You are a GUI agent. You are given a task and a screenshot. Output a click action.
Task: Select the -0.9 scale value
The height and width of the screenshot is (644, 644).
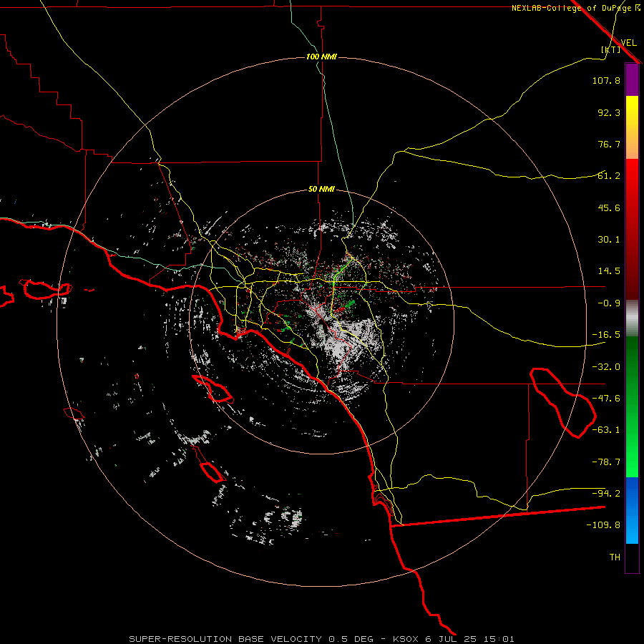pos(609,303)
